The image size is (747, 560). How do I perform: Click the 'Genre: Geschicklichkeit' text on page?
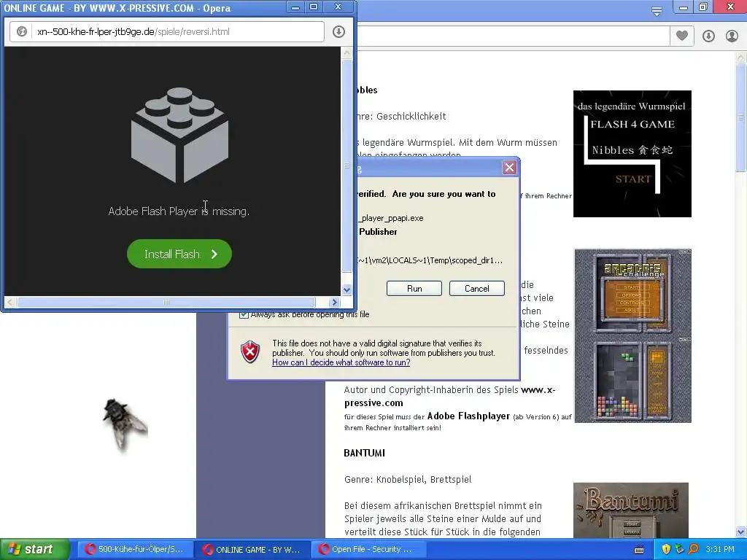(401, 116)
